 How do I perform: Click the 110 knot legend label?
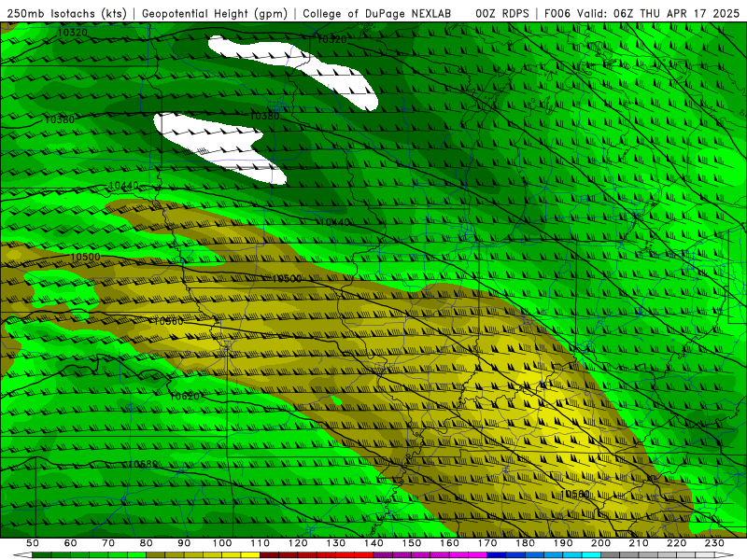pyautogui.click(x=261, y=543)
